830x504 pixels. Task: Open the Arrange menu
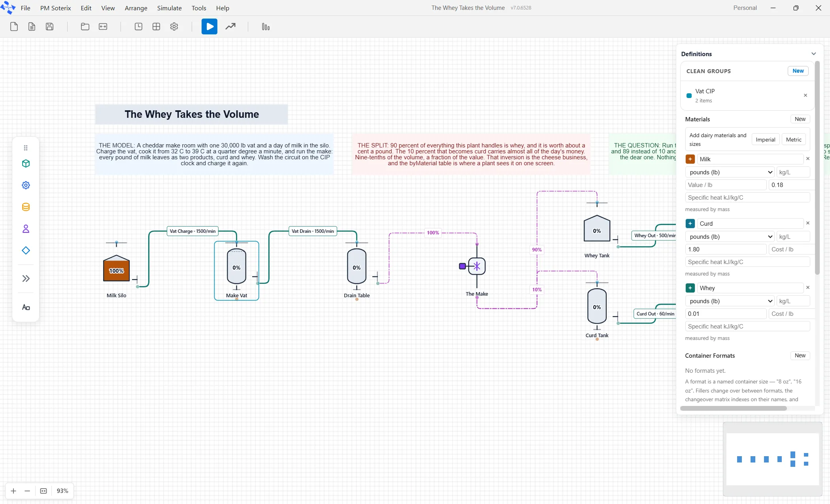pos(136,8)
